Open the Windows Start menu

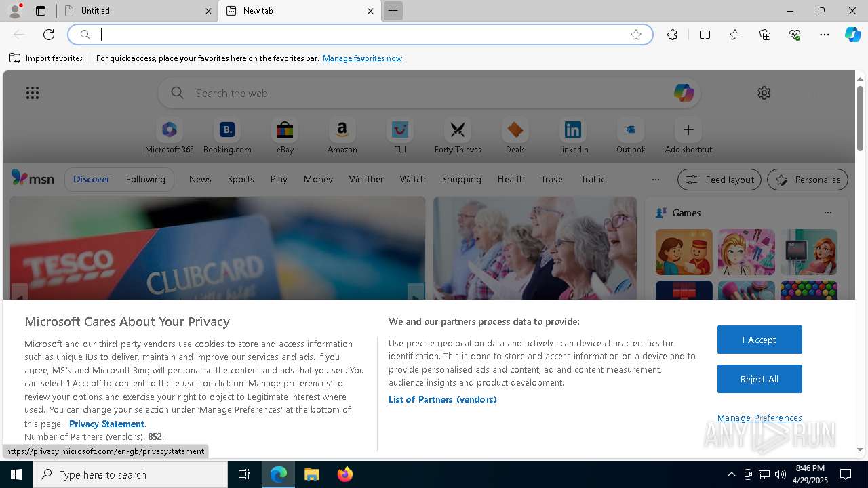tap(16, 474)
